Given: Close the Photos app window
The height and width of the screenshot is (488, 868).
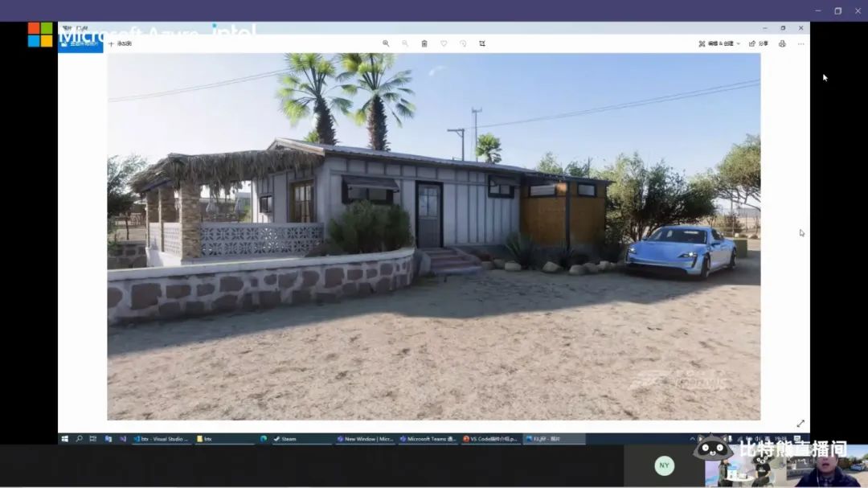Looking at the screenshot, I should click(801, 27).
